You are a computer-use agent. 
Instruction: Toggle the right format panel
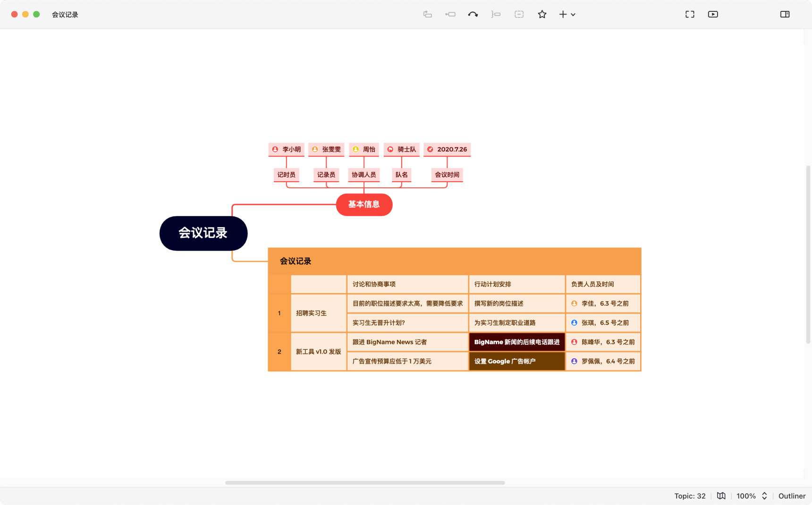785,15
